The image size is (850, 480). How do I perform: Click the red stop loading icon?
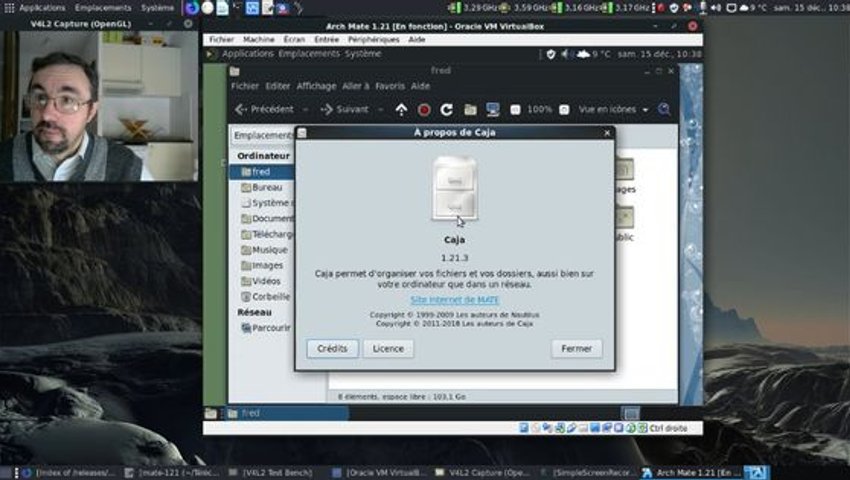tap(424, 110)
